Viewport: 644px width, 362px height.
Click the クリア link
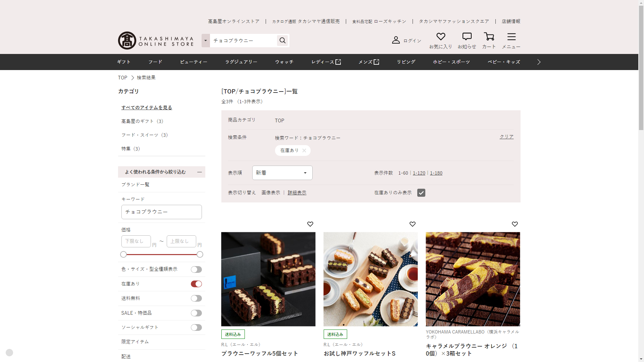(x=506, y=137)
